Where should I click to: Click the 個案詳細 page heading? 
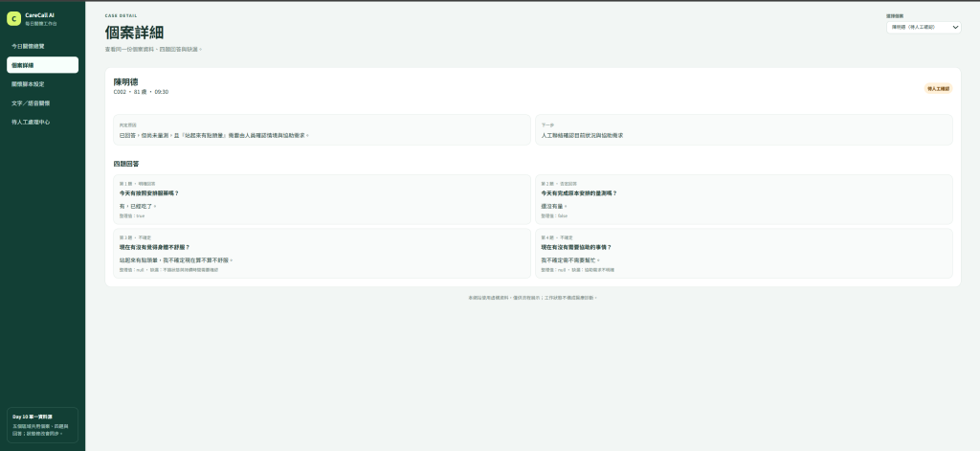coord(134,33)
